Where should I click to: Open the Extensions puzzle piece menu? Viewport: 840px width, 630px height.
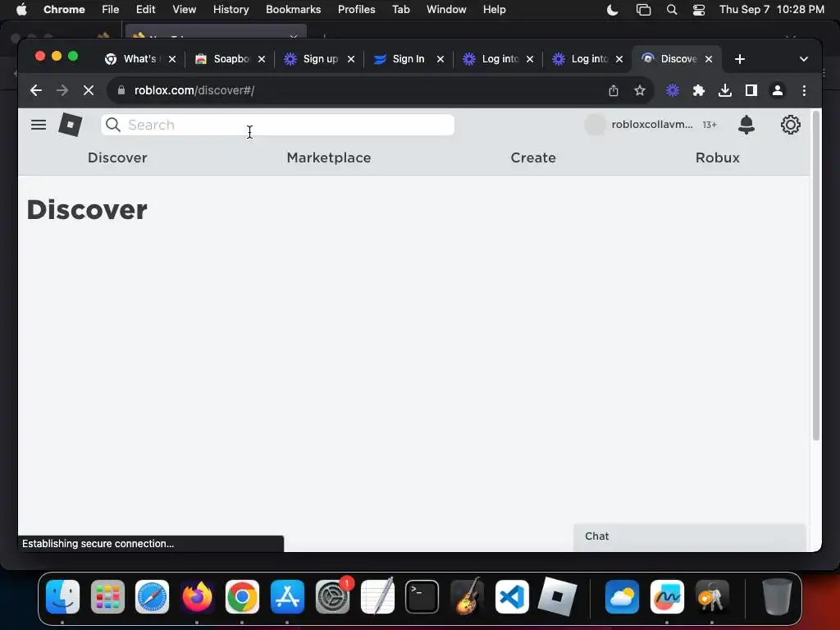tap(699, 90)
